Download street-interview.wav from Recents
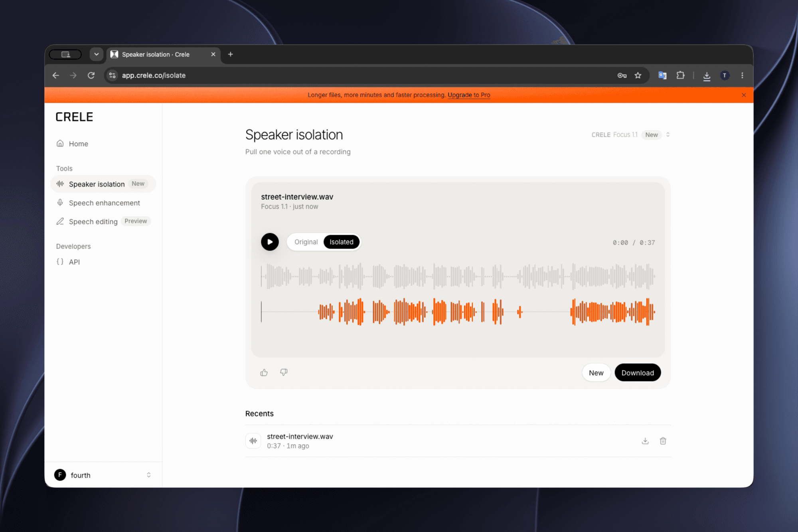Screen dimensions: 798x532 [645, 441]
